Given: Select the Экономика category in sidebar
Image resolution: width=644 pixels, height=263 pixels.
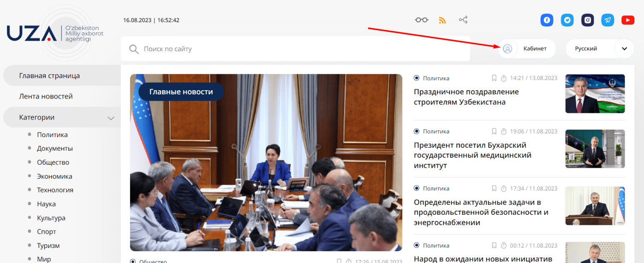Looking at the screenshot, I should [x=55, y=176].
